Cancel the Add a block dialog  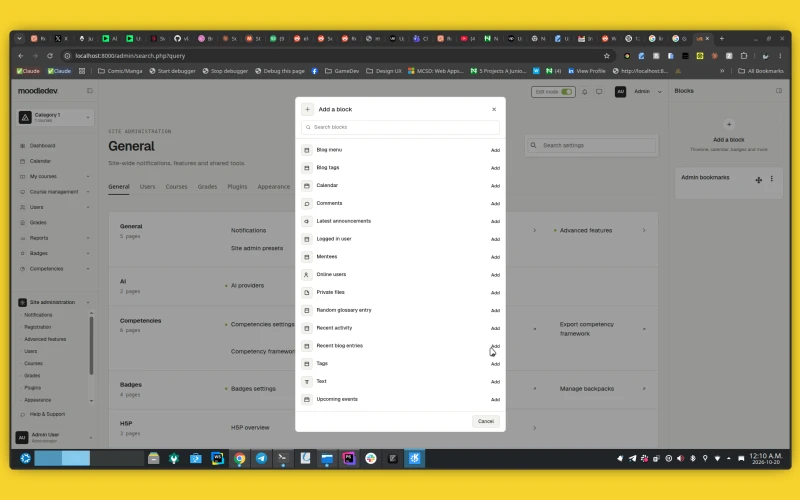click(x=485, y=421)
